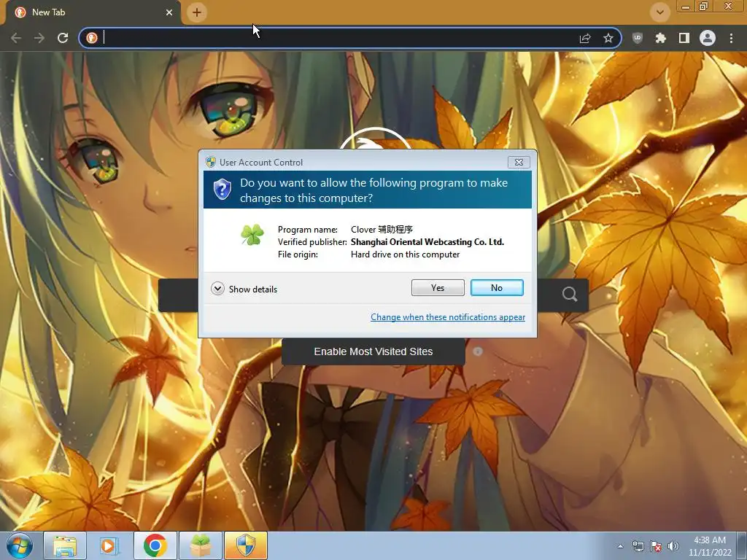Click No in User Account Control dialog
This screenshot has width=747, height=560.
[496, 287]
